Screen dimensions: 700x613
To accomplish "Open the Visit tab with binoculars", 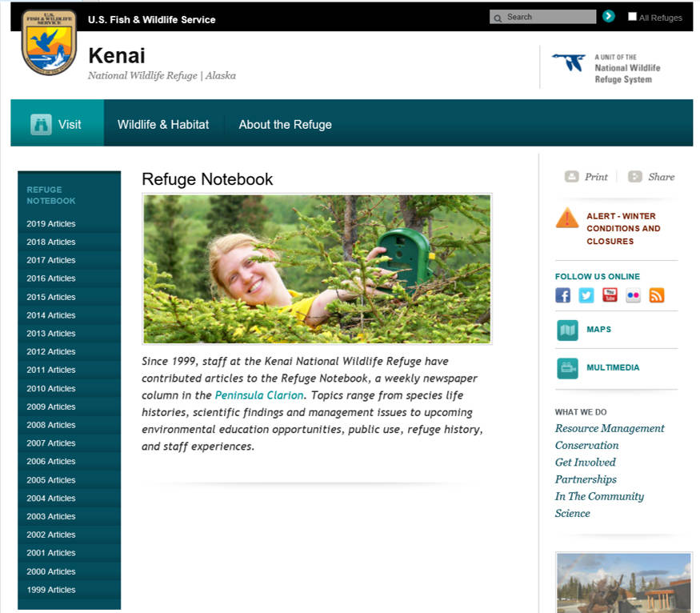I will click(57, 124).
